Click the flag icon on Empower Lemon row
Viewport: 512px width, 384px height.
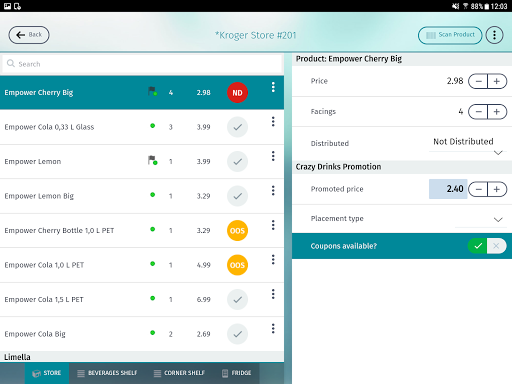[152, 160]
